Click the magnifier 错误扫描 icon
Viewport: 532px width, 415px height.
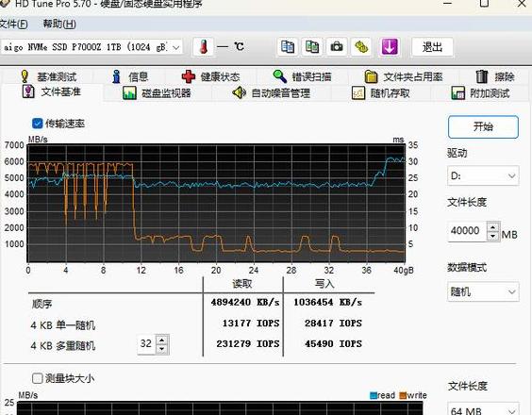click(x=280, y=76)
